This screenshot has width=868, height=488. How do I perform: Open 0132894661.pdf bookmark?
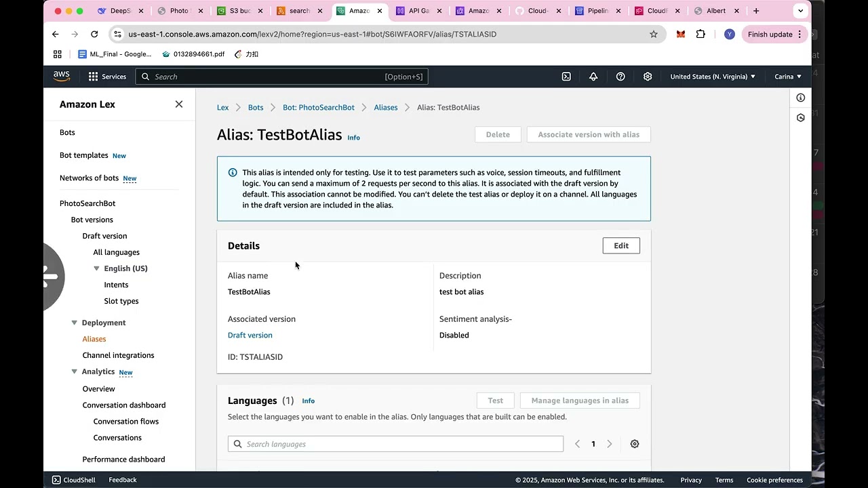click(x=193, y=54)
